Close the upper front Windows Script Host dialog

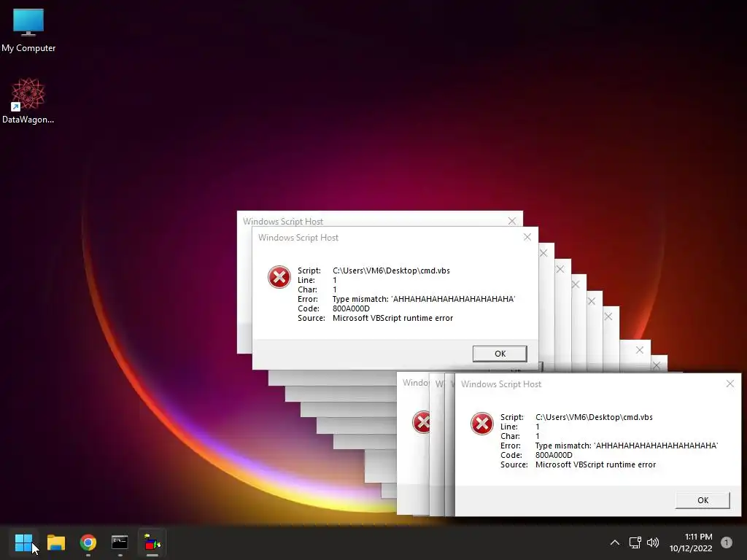tap(527, 237)
